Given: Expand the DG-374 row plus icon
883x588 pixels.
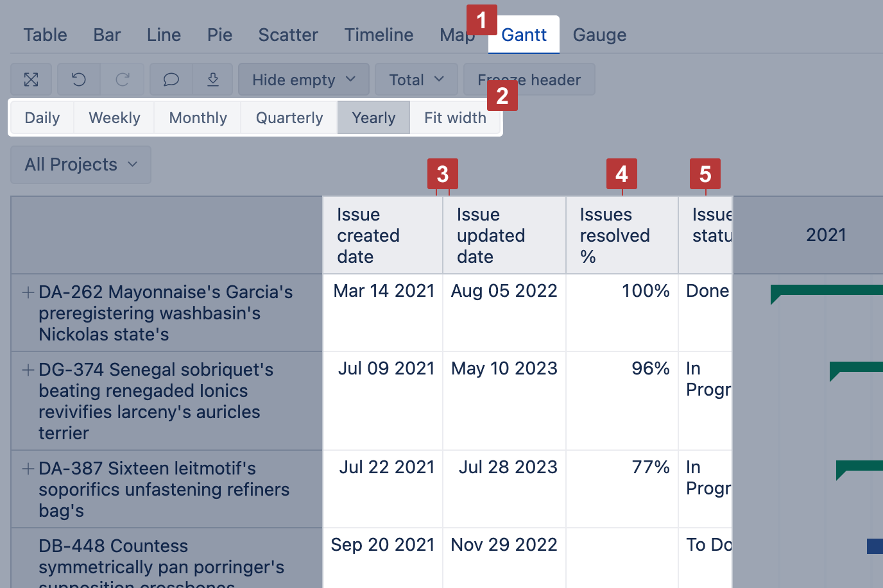Looking at the screenshot, I should [x=28, y=370].
